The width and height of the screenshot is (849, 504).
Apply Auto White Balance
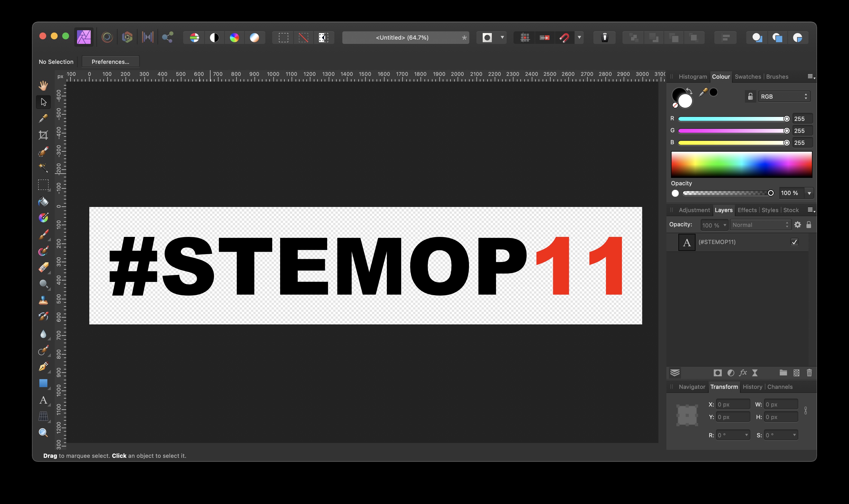[x=254, y=37]
